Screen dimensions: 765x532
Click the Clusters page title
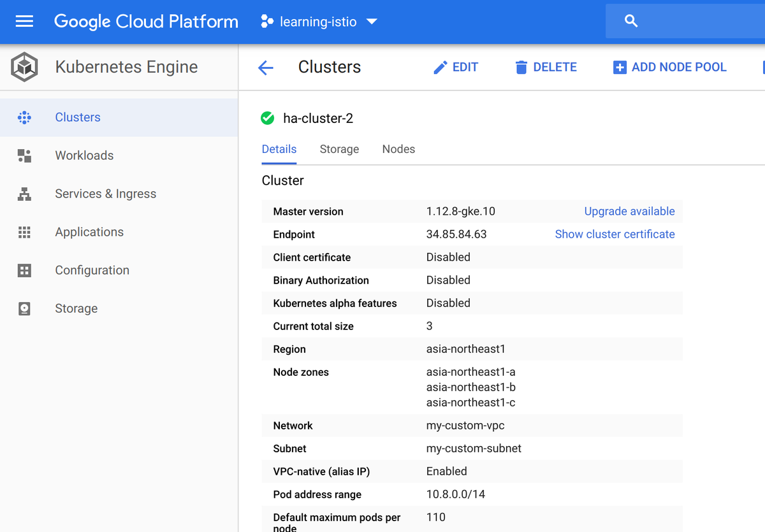[330, 67]
